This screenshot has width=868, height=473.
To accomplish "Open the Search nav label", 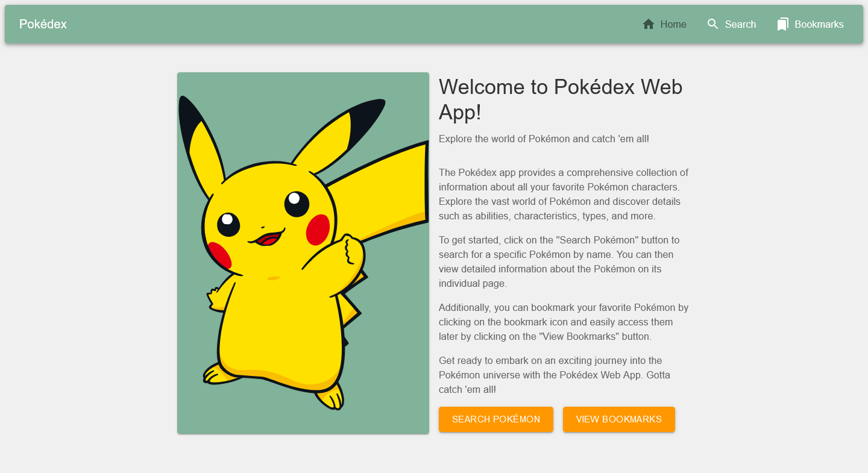I will click(x=740, y=25).
